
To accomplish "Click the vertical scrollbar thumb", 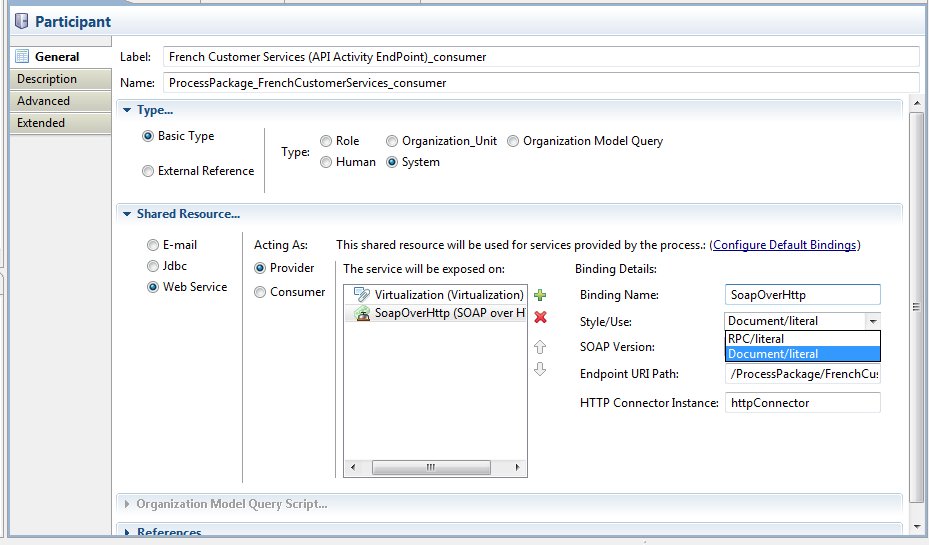I will coord(917,307).
